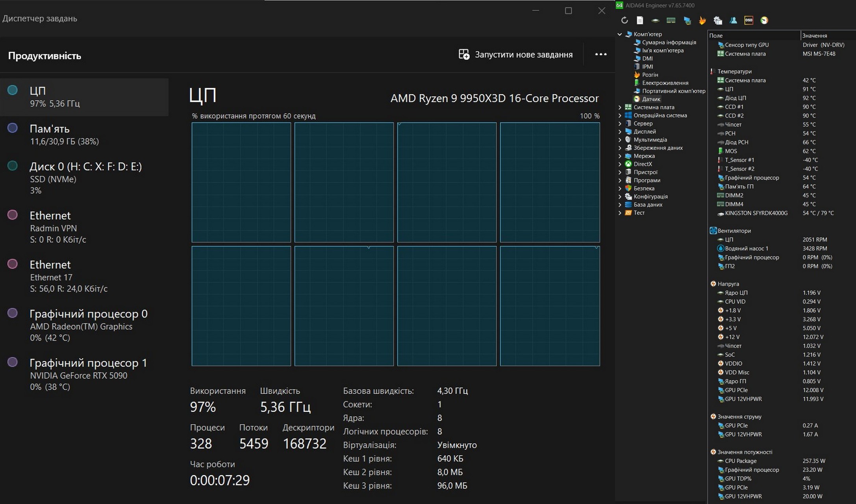Click the AIDA64 refresh icon
This screenshot has width=856, height=504.
624,20
